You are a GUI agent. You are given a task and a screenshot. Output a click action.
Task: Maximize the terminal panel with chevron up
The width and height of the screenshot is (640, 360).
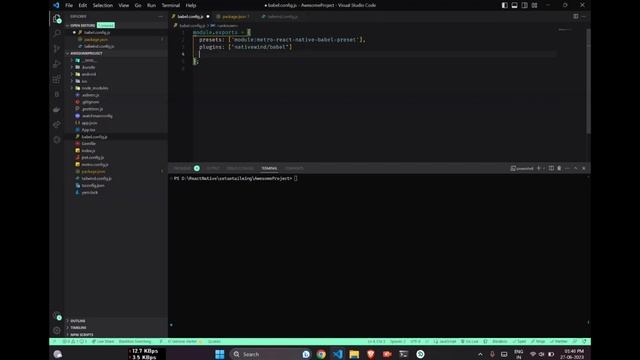pyautogui.click(x=576, y=168)
